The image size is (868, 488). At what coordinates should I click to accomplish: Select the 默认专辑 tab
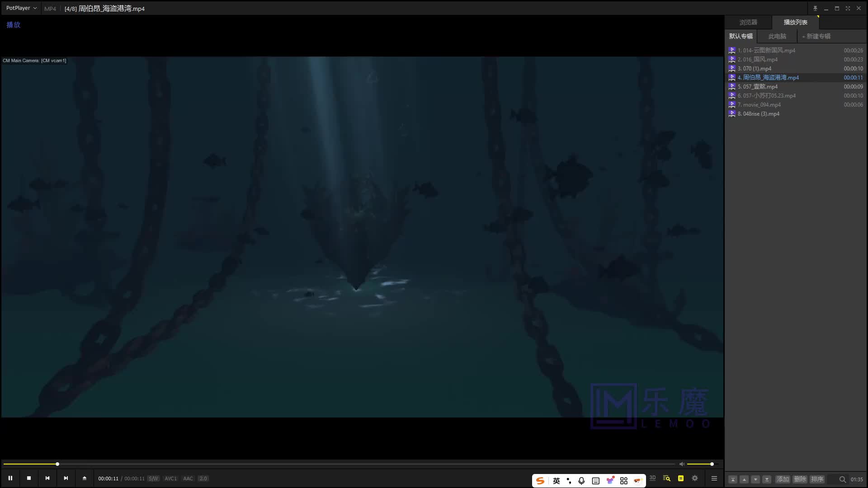741,36
